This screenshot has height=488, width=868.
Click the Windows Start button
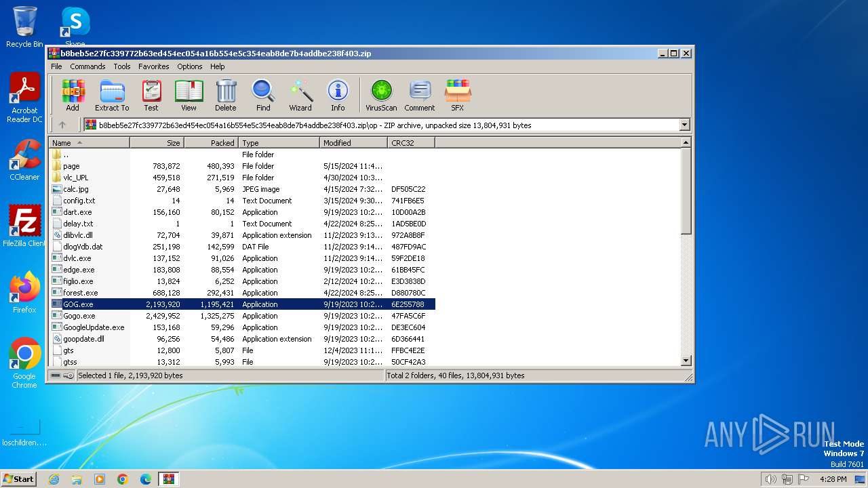point(18,479)
